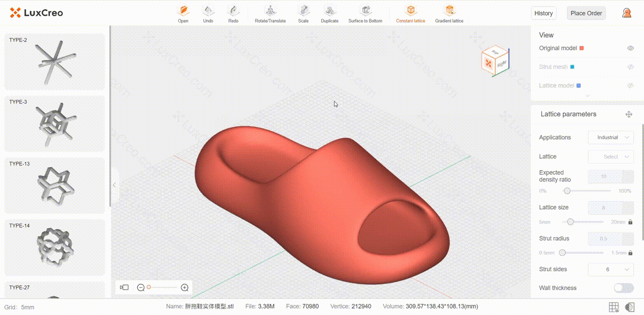
Task: Choose the Constant lattice mode
Action: pyautogui.click(x=410, y=14)
